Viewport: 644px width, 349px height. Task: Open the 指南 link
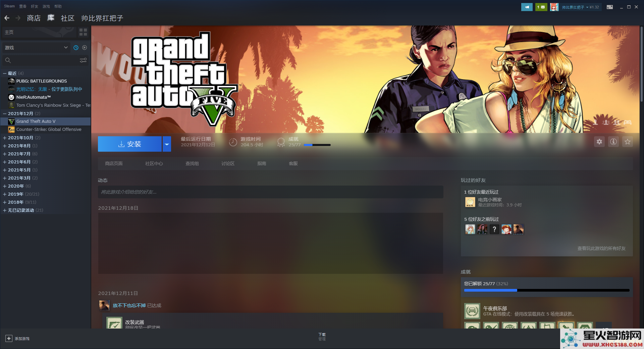[x=262, y=163]
